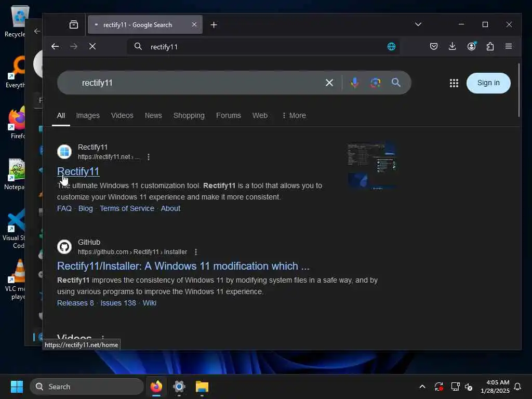Screen dimensions: 532x399
Task: Close the rectify11 Google Search tab
Action: pyautogui.click(x=194, y=24)
